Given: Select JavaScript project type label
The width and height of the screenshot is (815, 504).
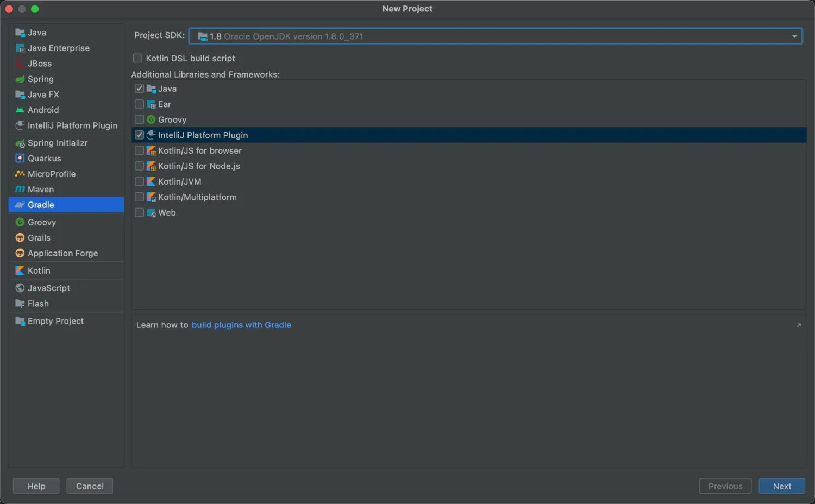Looking at the screenshot, I should (x=49, y=288).
